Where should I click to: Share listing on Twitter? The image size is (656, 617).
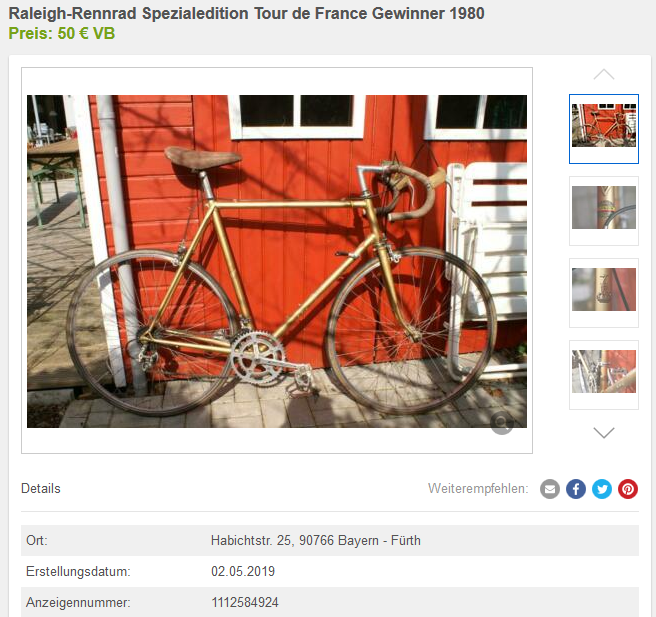[602, 489]
